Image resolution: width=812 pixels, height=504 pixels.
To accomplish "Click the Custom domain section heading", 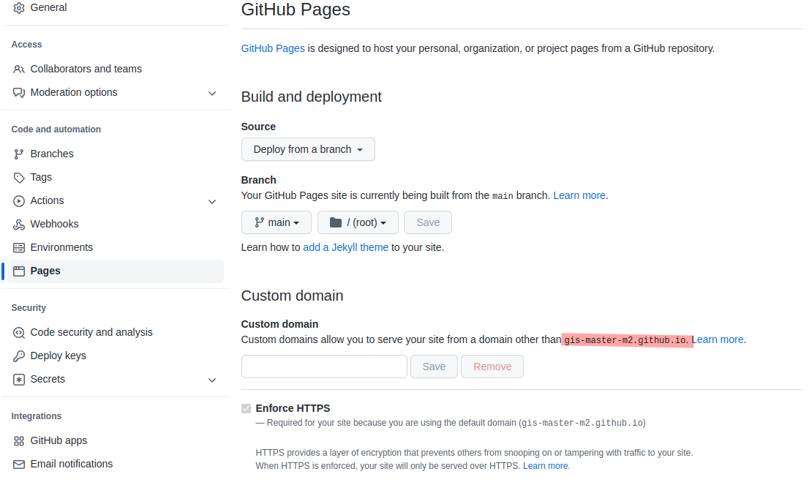I will point(292,296).
